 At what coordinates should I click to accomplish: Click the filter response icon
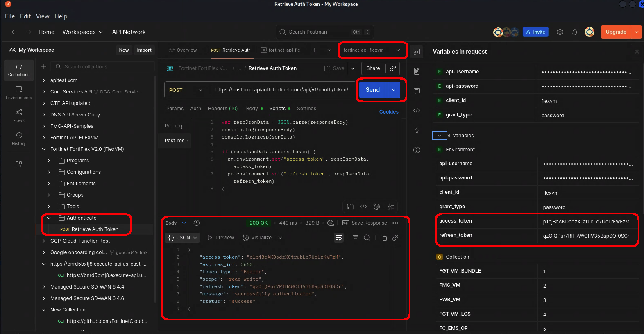356,238
